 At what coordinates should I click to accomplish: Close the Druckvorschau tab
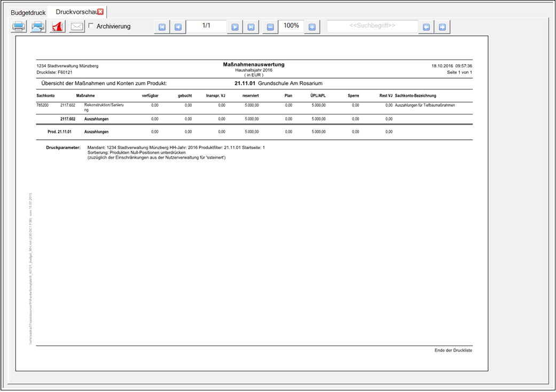click(100, 12)
